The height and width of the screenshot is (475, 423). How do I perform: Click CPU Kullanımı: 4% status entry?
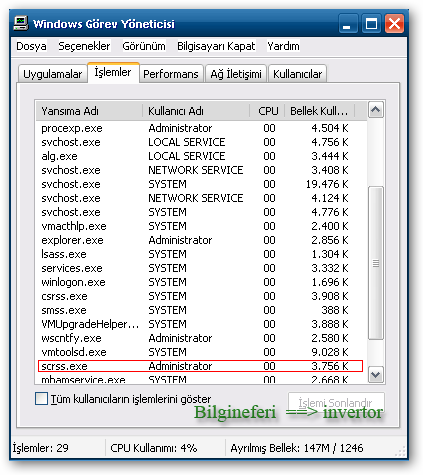point(154,448)
